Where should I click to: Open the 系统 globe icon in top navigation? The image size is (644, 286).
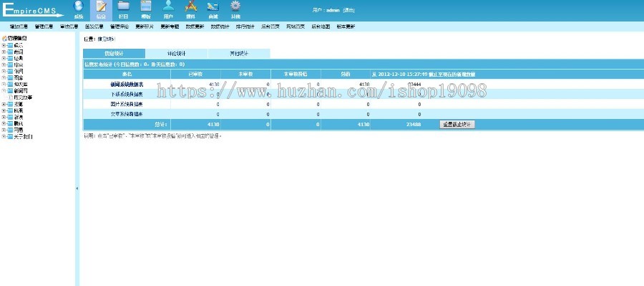[x=78, y=6]
